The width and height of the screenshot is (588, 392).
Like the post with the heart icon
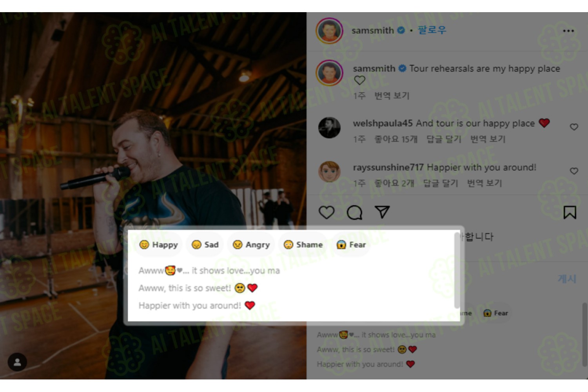(326, 212)
